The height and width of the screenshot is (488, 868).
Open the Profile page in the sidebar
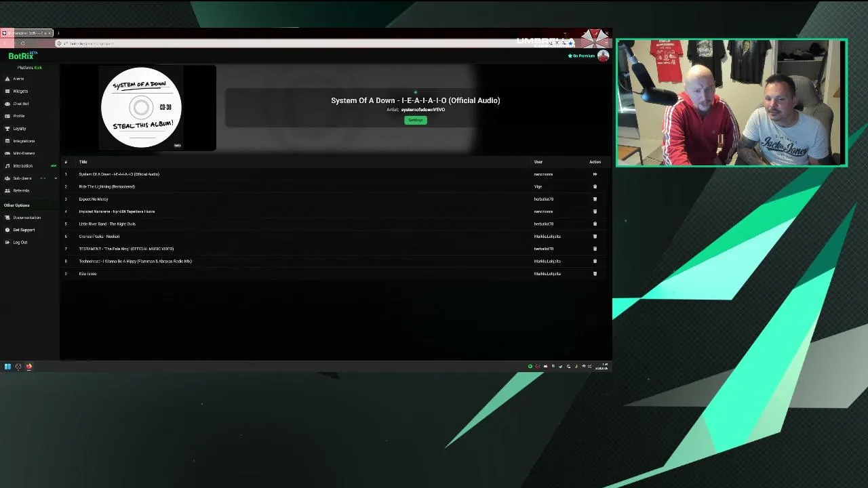[18, 116]
